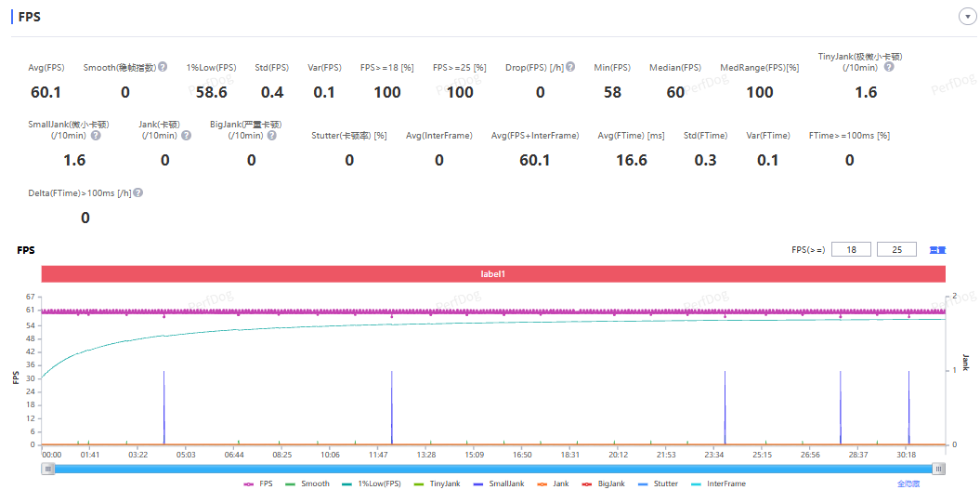Click blue reset link beside thresholds
The image size is (980, 490).
pyautogui.click(x=937, y=250)
